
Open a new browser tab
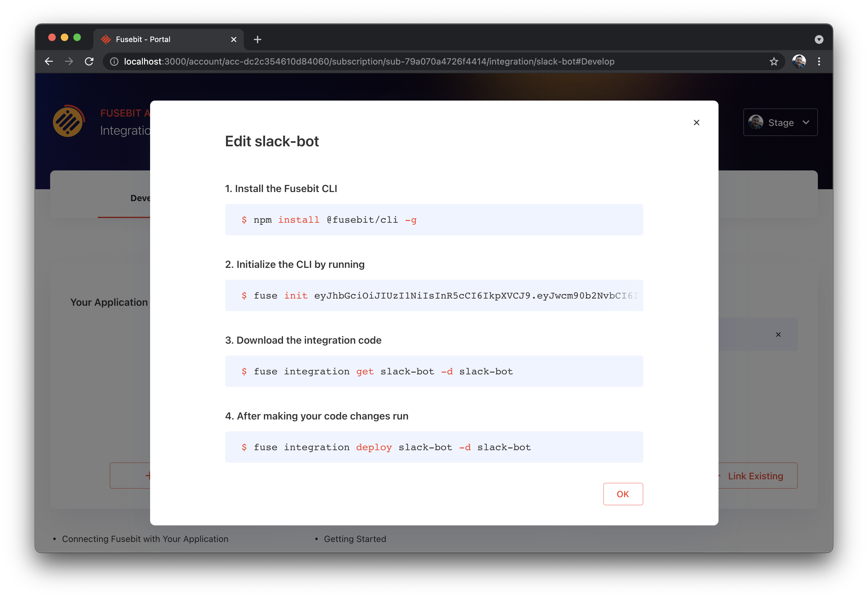258,39
